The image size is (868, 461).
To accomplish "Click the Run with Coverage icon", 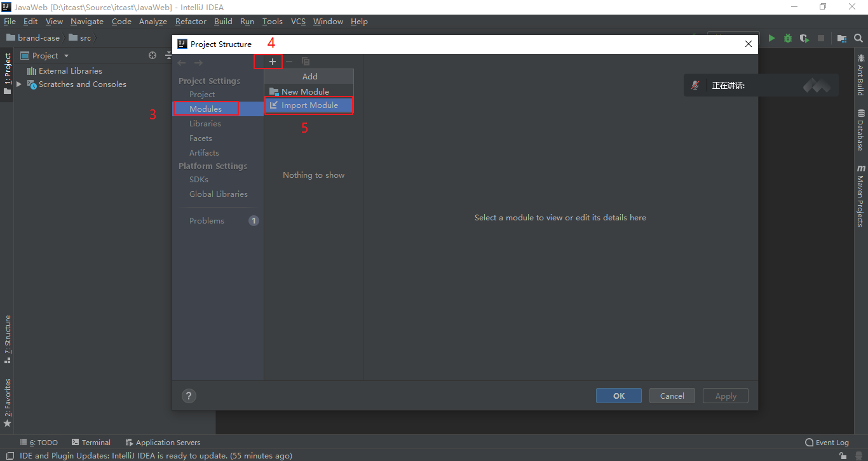I will [804, 38].
